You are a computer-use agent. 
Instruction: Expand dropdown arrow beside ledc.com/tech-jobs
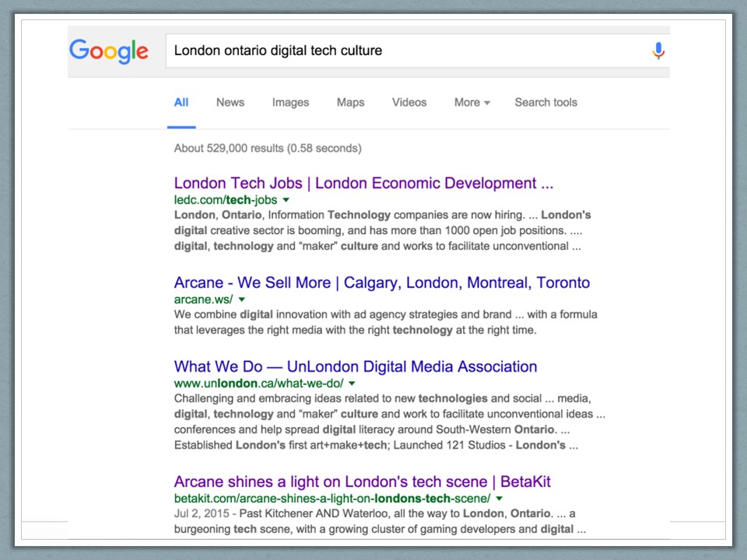point(286,200)
